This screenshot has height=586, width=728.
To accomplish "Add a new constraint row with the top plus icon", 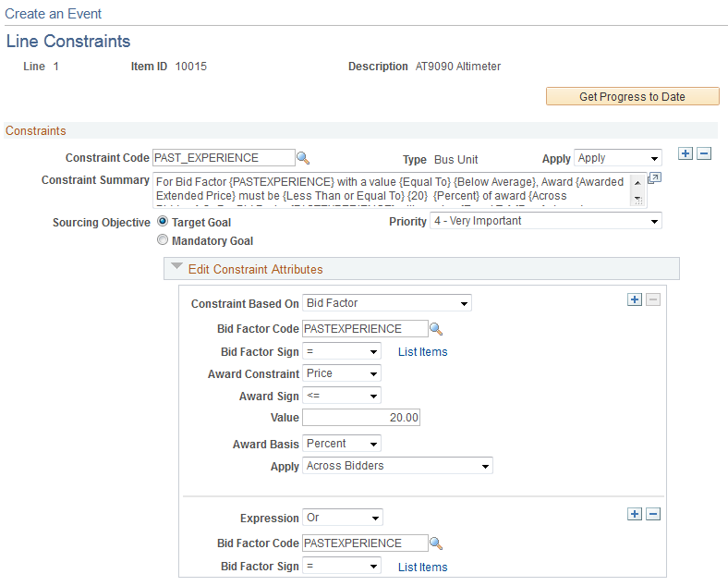I will click(x=686, y=153).
